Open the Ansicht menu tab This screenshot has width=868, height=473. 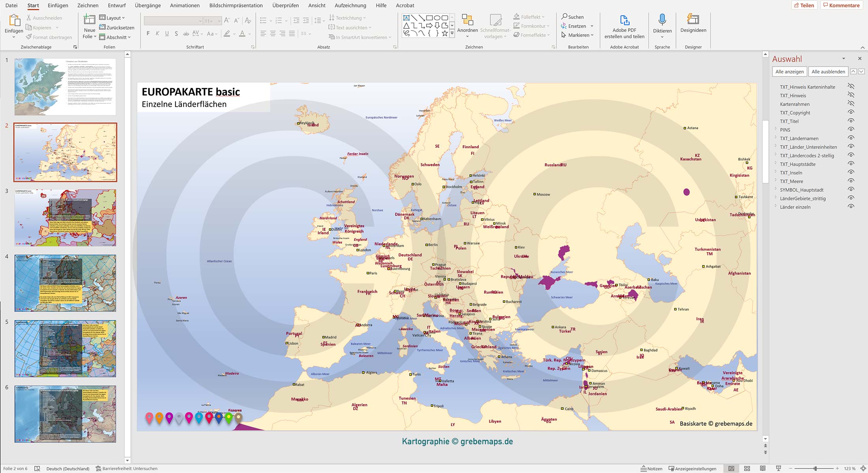coord(316,5)
